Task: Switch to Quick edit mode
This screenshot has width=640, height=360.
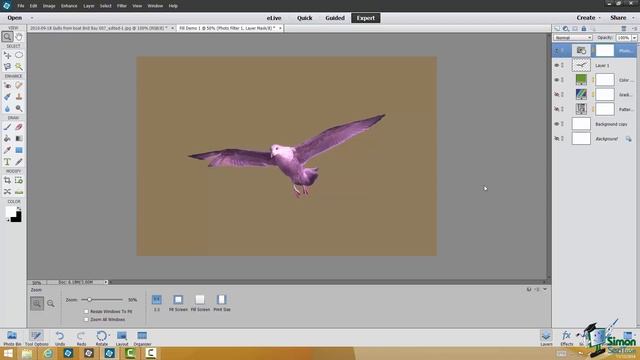Action: [x=304, y=18]
